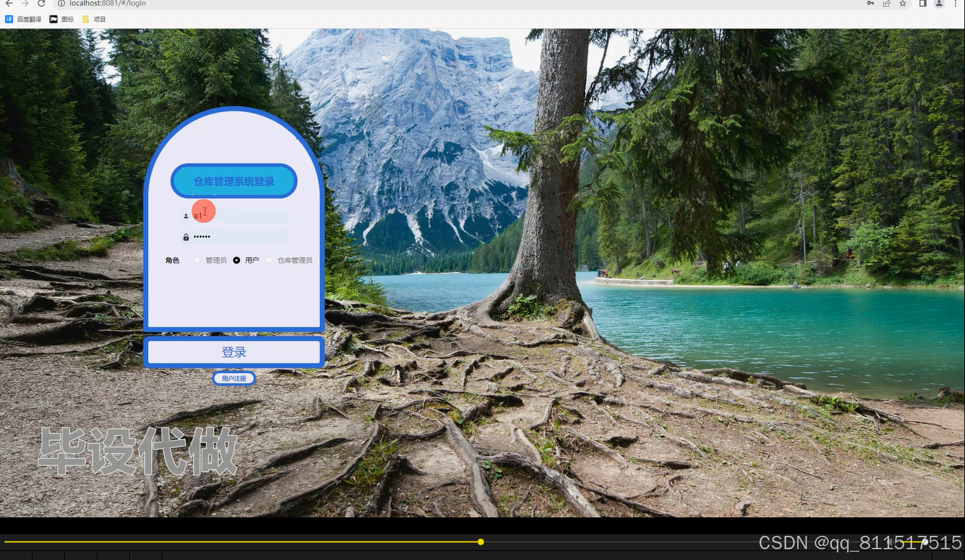Click the user icon beside username field
Image resolution: width=965 pixels, height=560 pixels.
[x=186, y=216]
